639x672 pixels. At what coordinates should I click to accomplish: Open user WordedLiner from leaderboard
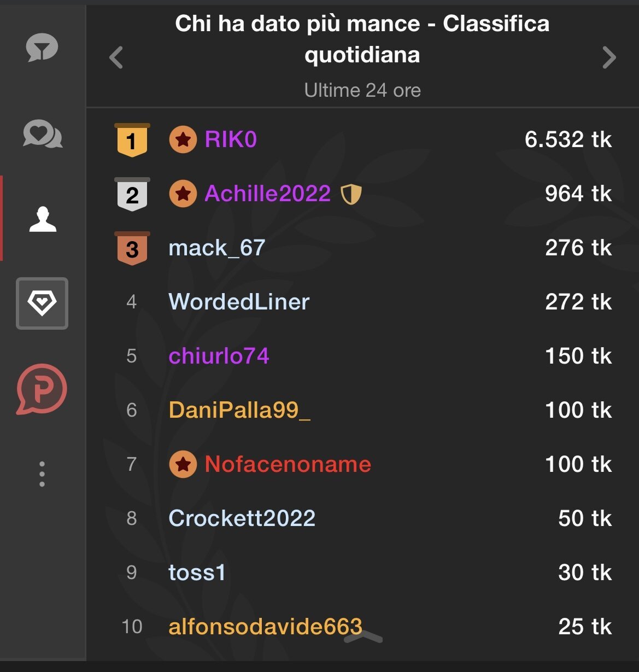point(239,302)
